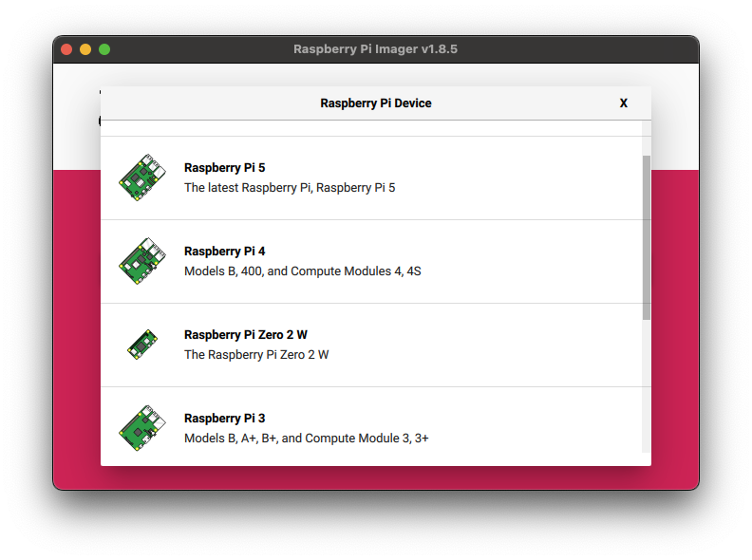
Task: Close the Imager window with red button
Action: pyautogui.click(x=66, y=49)
